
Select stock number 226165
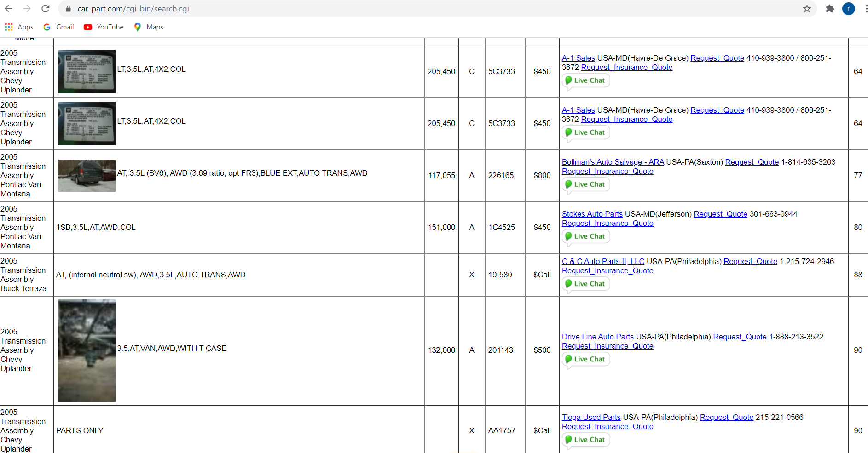[x=501, y=175]
